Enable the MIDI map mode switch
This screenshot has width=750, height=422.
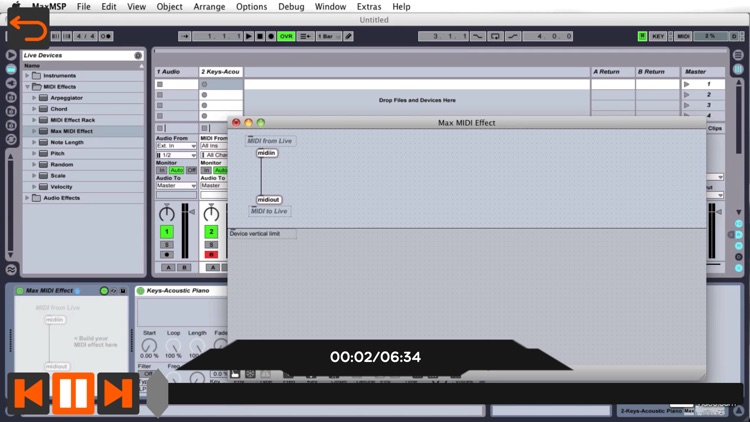[684, 36]
